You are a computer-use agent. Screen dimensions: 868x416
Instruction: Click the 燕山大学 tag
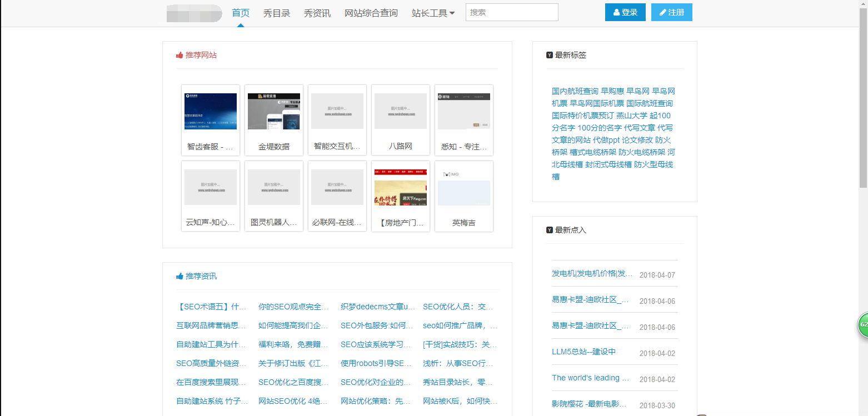click(x=632, y=116)
